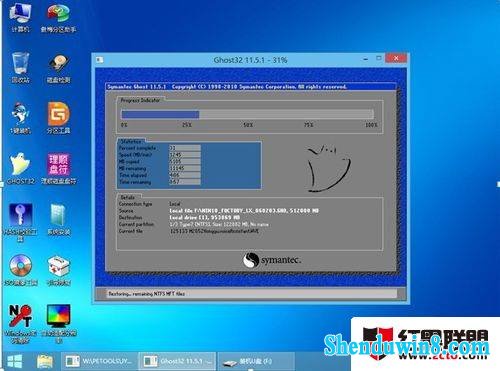Launch the colorful monitor display test icon

tap(59, 323)
